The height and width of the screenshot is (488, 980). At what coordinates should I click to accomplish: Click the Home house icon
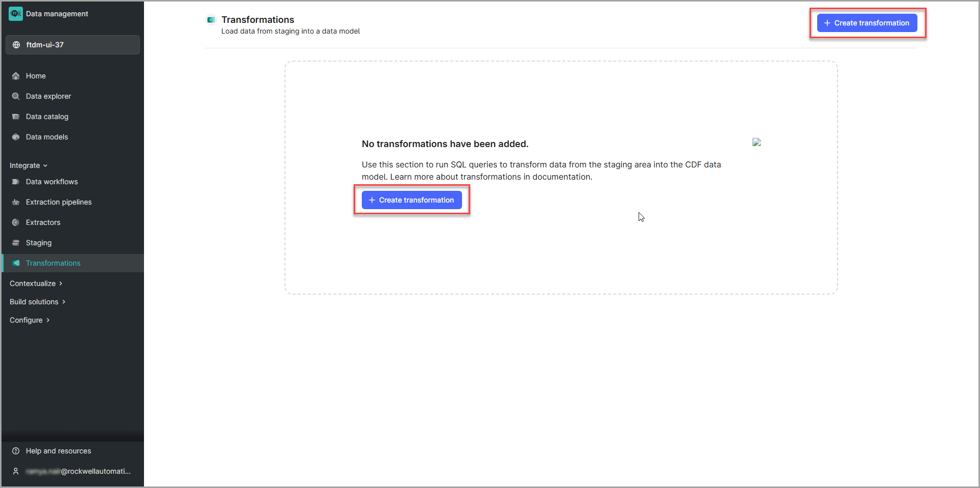click(x=16, y=76)
